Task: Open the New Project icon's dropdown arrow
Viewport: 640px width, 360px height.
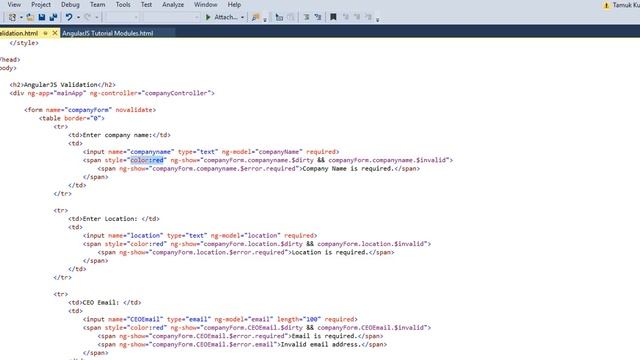Action: 21,18
